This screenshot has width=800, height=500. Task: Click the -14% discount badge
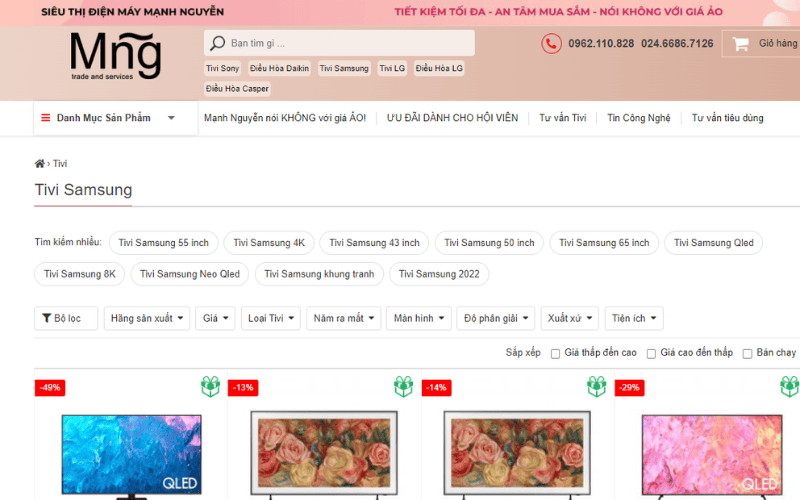tap(436, 388)
